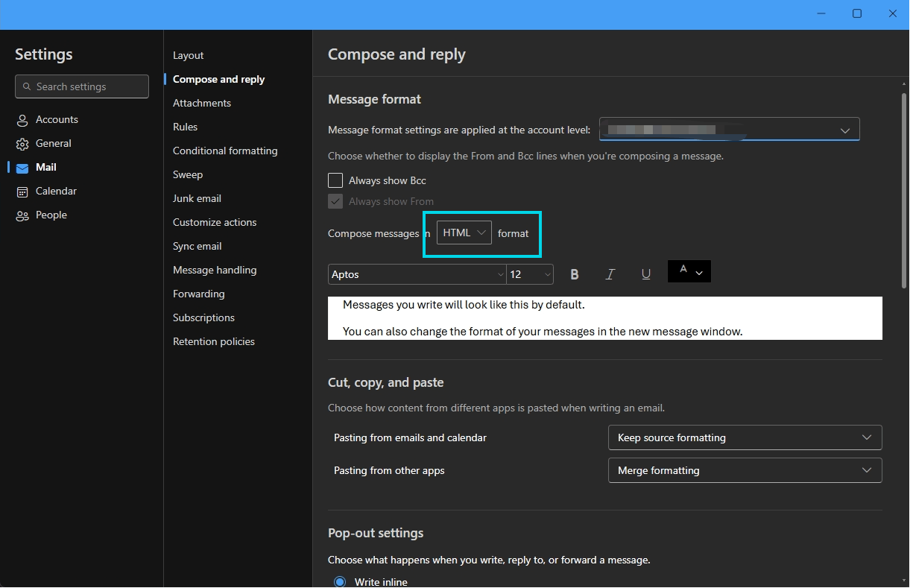Click the 'Message format' heading

(374, 99)
